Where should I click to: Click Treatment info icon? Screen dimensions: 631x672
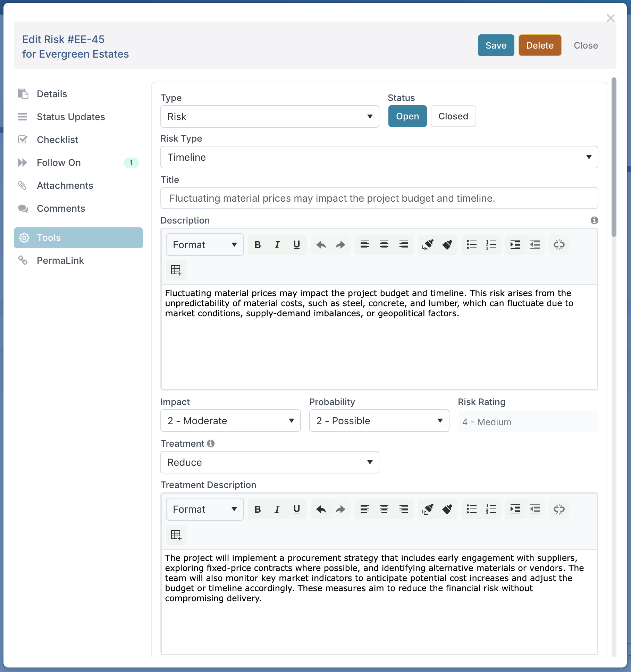click(211, 444)
